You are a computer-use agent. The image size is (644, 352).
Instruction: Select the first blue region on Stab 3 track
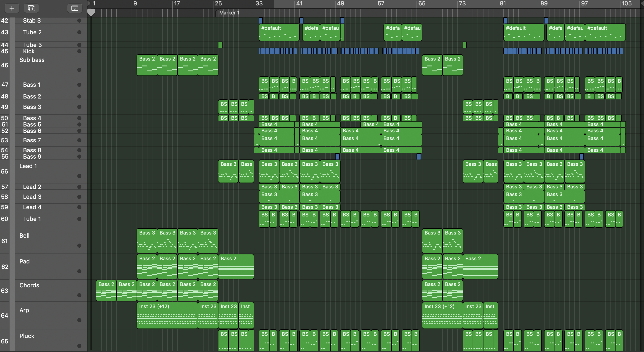tap(261, 21)
